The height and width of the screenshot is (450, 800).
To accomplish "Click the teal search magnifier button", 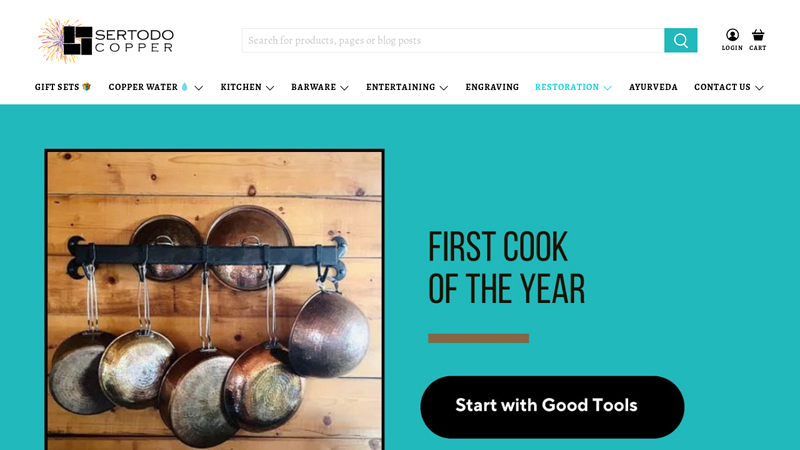I will (x=681, y=40).
